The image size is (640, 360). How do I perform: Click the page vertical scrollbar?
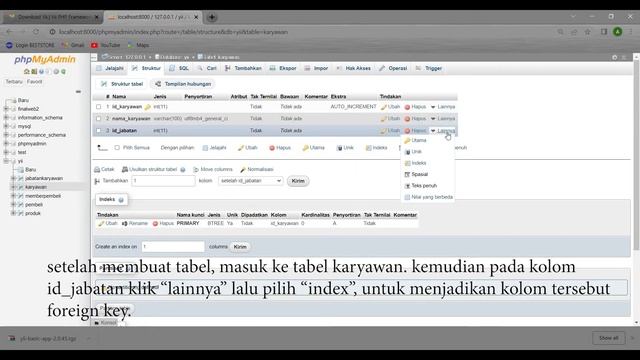[x=636, y=155]
